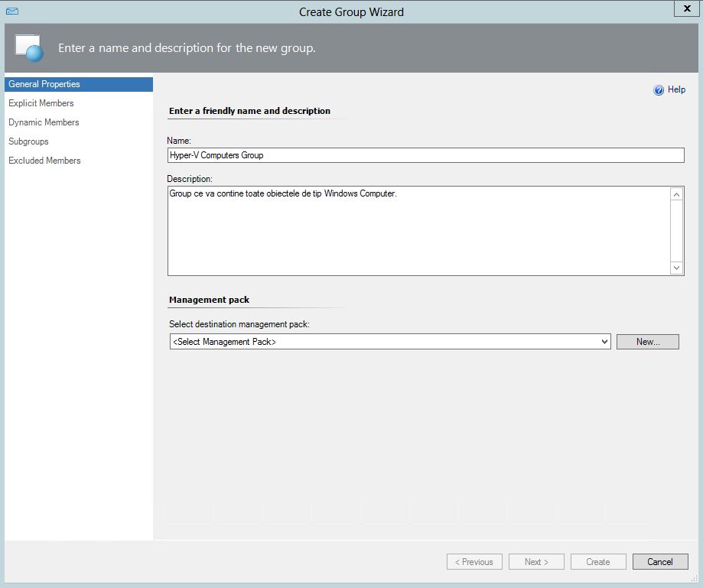Cancel the Create Group Wizard
This screenshot has width=703, height=588.
coord(659,562)
